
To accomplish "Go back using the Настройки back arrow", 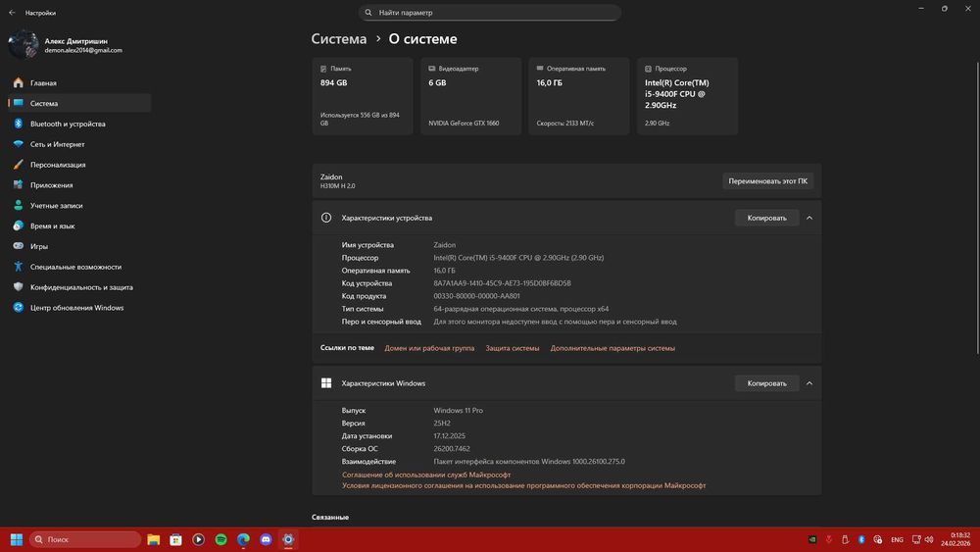I will pyautogui.click(x=12, y=13).
